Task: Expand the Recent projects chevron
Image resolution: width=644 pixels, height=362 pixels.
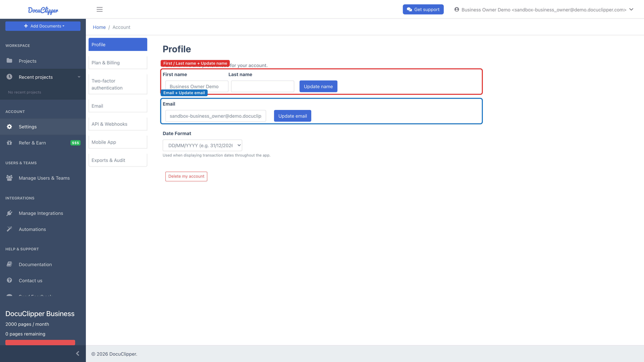Action: click(x=79, y=77)
